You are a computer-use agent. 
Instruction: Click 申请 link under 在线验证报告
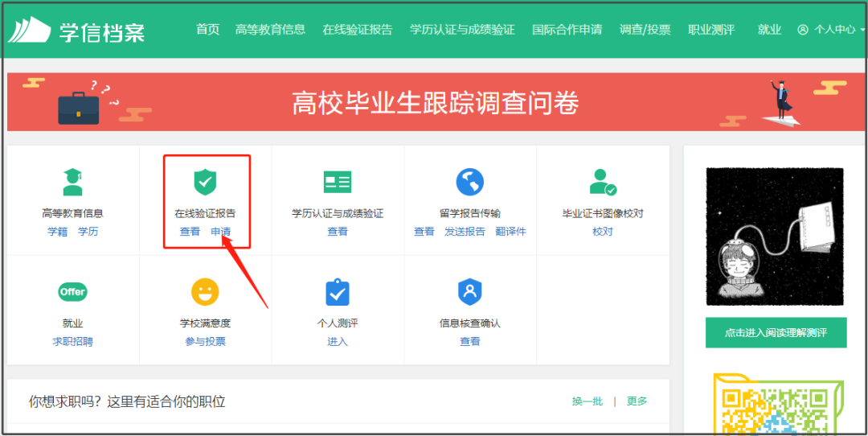(221, 232)
